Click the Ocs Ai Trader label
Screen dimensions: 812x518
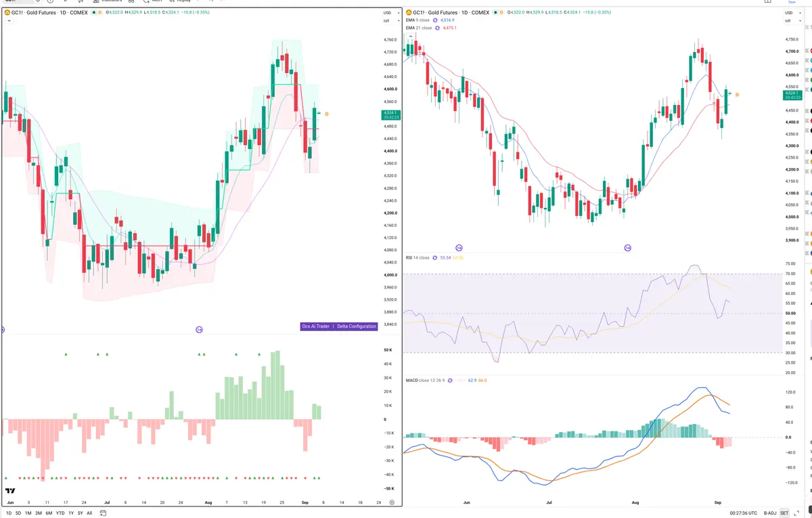point(316,326)
